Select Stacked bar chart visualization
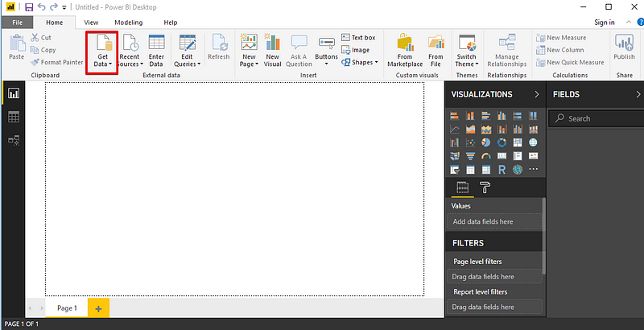Viewport: 644px width, 330px height. (x=455, y=116)
